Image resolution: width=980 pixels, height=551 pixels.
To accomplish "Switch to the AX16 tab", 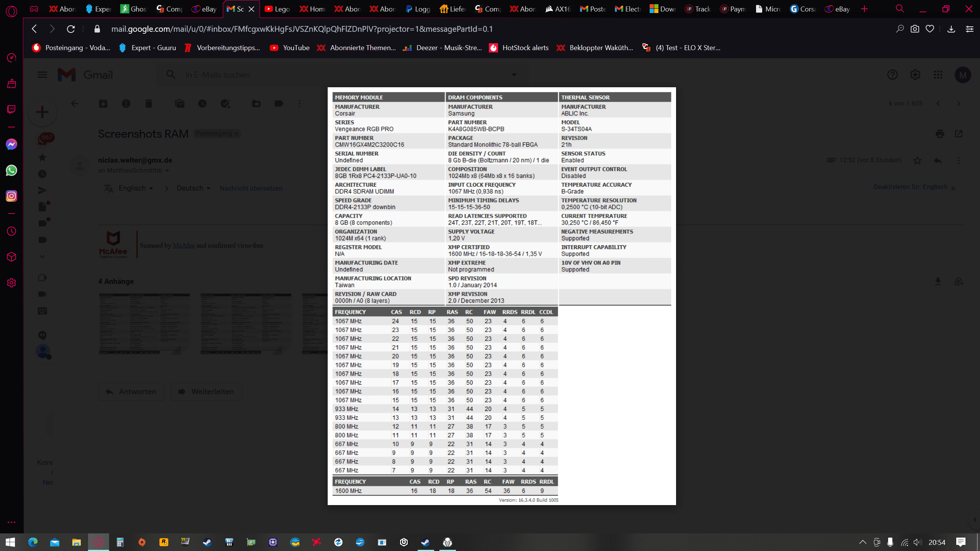I will [x=558, y=9].
